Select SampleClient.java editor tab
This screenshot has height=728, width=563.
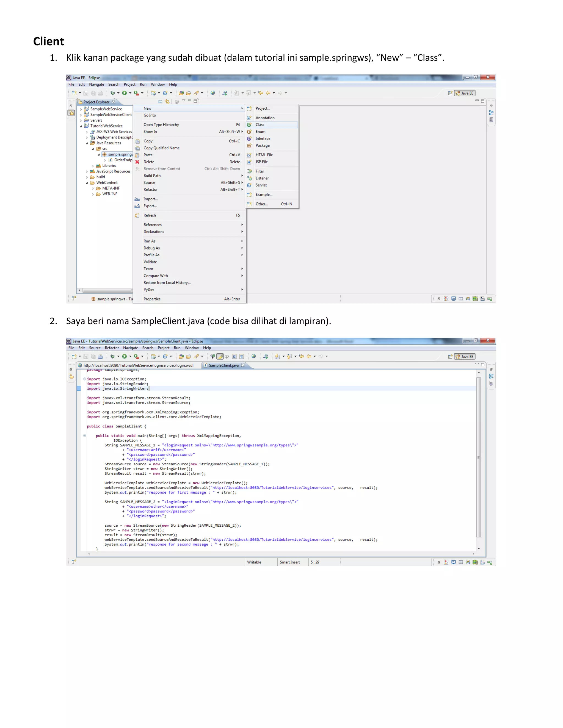224,365
